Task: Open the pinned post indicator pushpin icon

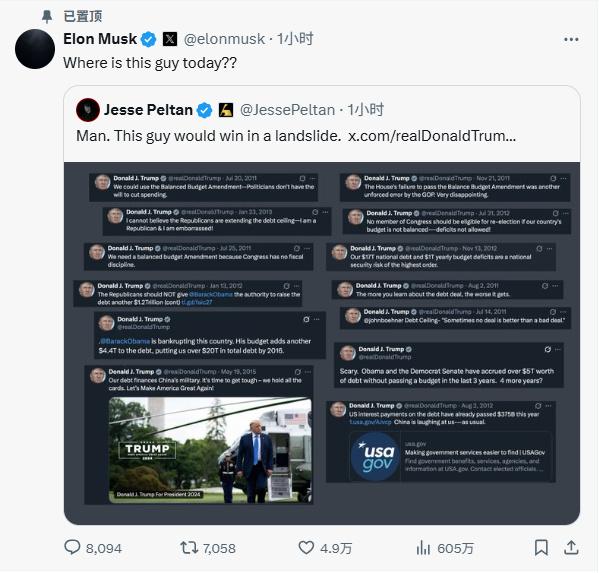Action: point(47,16)
